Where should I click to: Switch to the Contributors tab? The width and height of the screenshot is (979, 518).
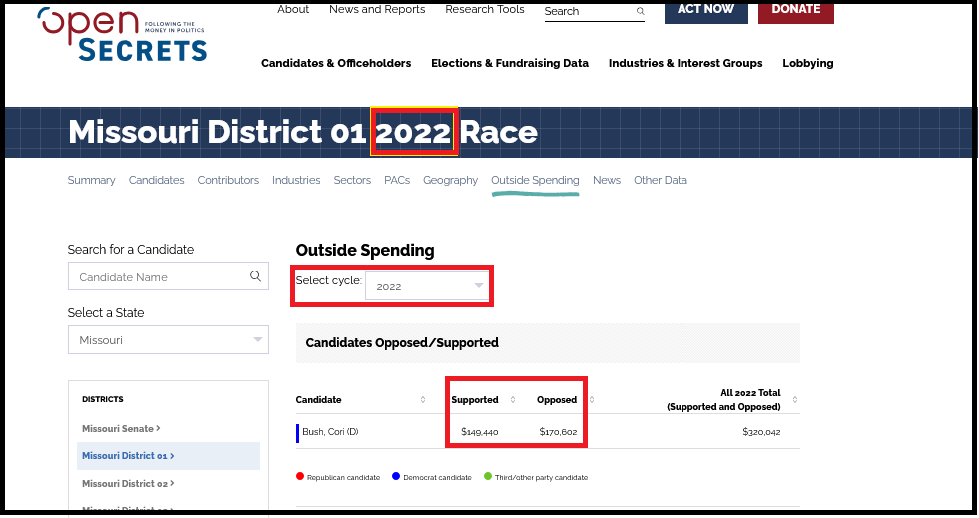pyautogui.click(x=228, y=180)
